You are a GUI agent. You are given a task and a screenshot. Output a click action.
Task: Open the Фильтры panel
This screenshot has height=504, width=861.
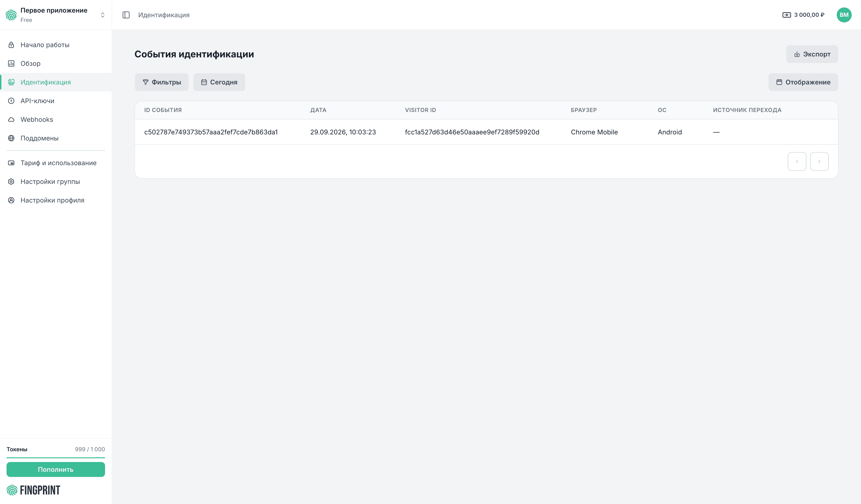point(162,82)
